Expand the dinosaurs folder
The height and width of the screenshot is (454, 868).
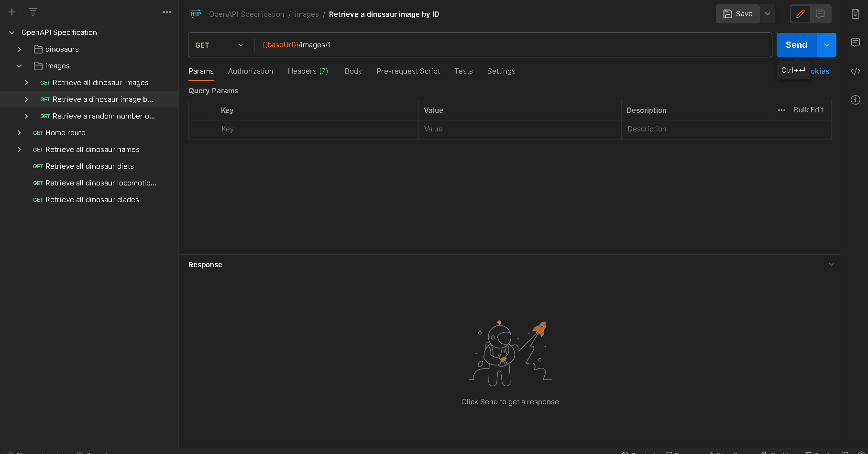(19, 49)
